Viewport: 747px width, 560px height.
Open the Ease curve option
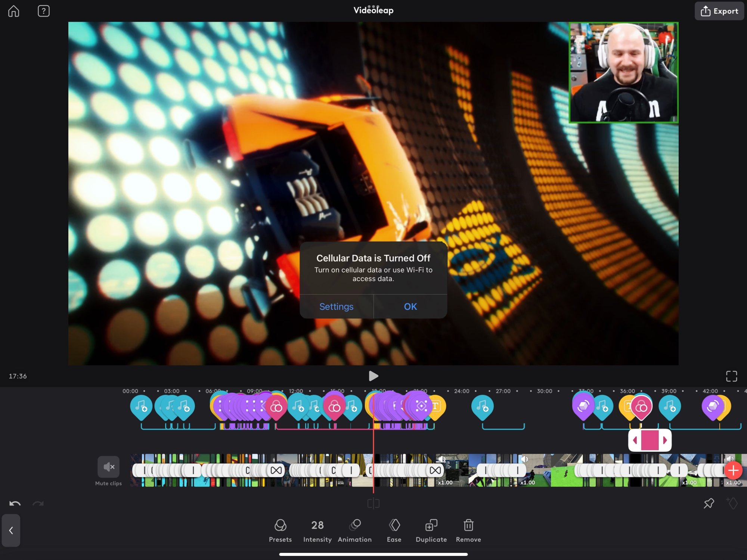pos(394,531)
